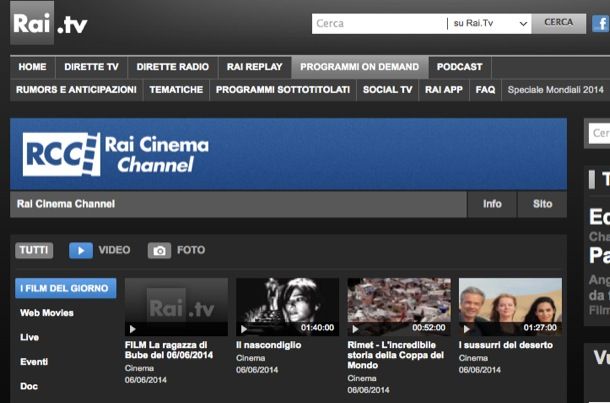Go to RAI REPLAY tab
610x403 pixels.
pos(254,67)
